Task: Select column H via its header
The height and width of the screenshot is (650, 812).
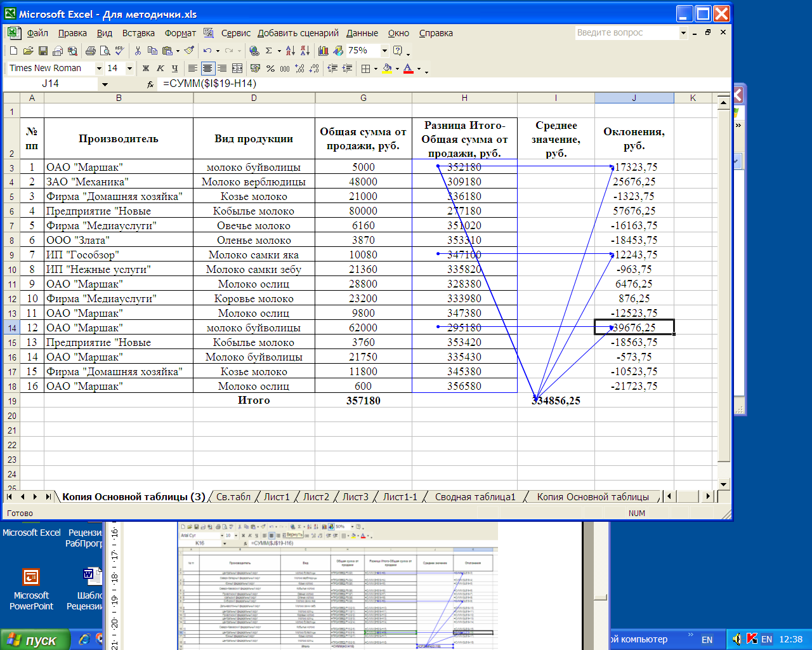Action: click(x=464, y=98)
